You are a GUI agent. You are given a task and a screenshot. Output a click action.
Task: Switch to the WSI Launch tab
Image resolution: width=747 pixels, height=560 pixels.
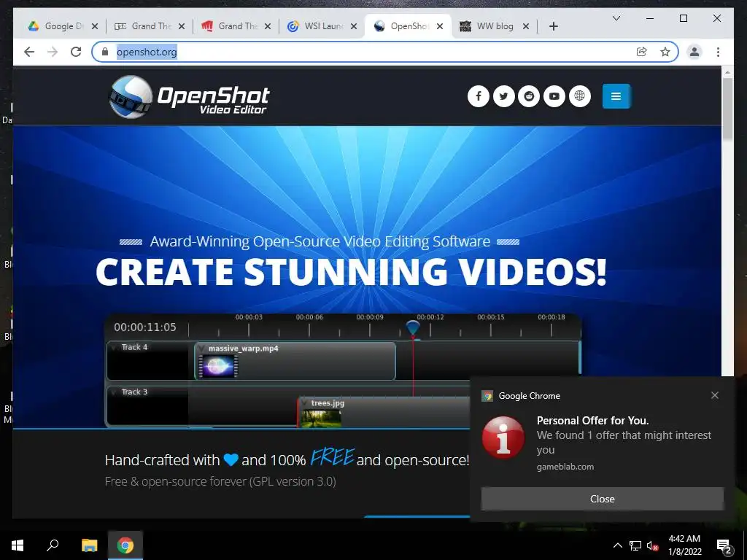tap(317, 26)
